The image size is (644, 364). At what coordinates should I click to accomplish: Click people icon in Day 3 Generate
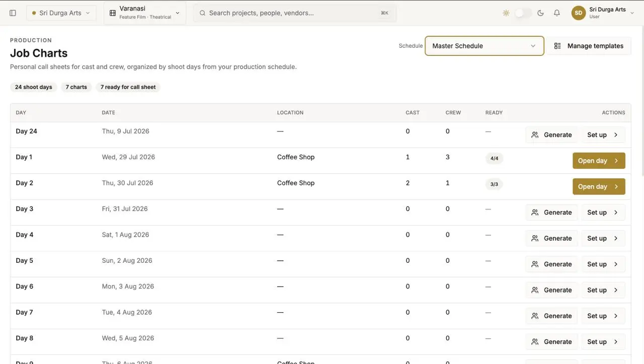pos(535,212)
